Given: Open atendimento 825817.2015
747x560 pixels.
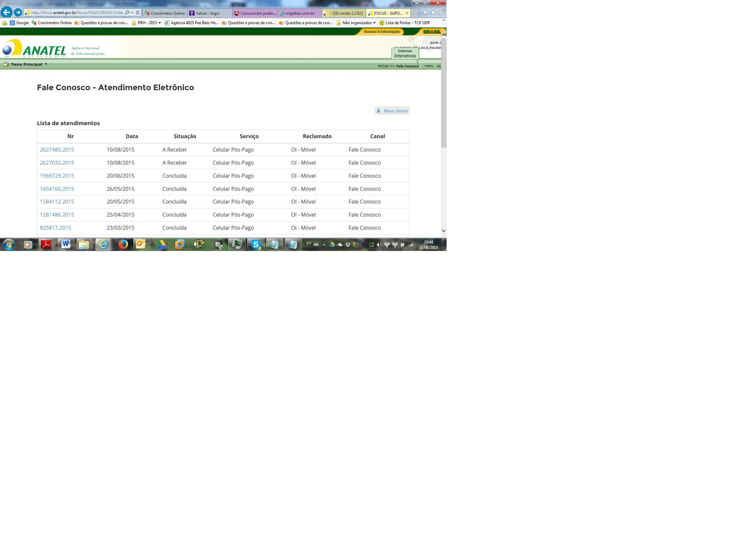Looking at the screenshot, I should (56, 228).
